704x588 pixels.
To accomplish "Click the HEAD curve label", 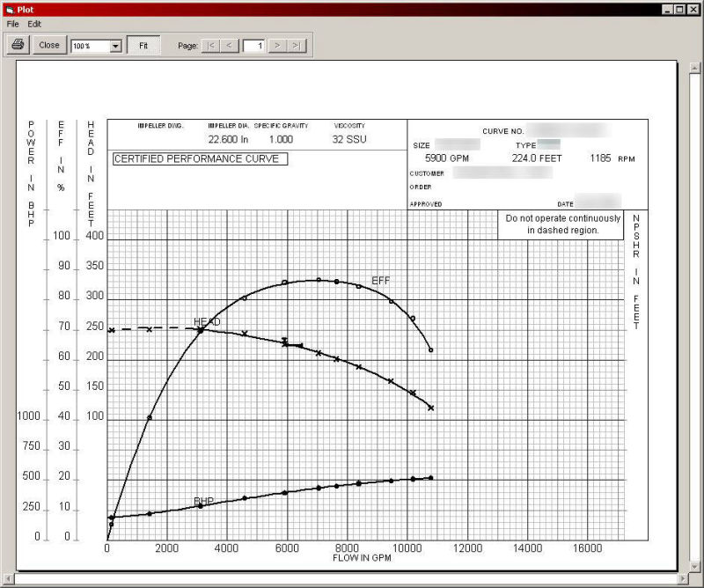I will point(207,321).
